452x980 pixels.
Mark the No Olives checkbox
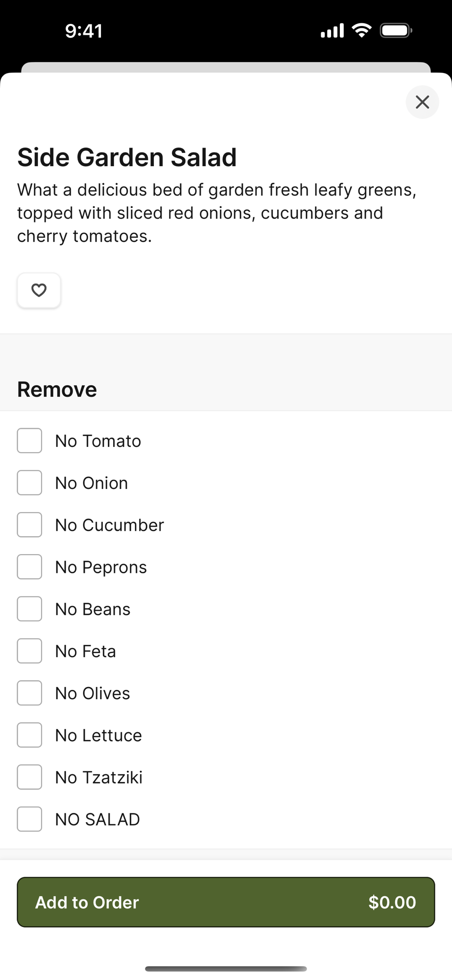point(29,693)
